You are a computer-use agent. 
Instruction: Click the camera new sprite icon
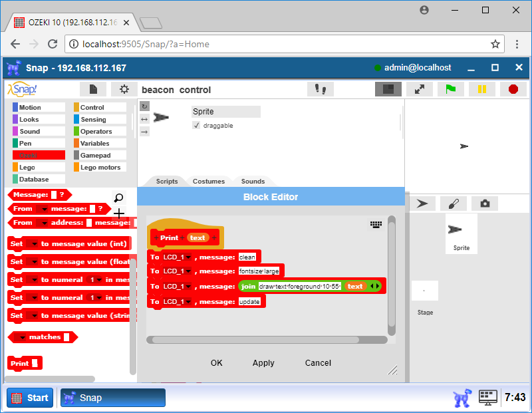tap(484, 204)
